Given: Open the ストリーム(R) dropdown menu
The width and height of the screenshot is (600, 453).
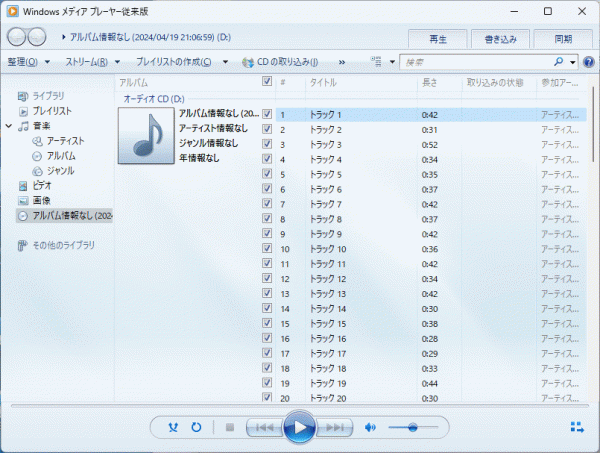Looking at the screenshot, I should 93,62.
